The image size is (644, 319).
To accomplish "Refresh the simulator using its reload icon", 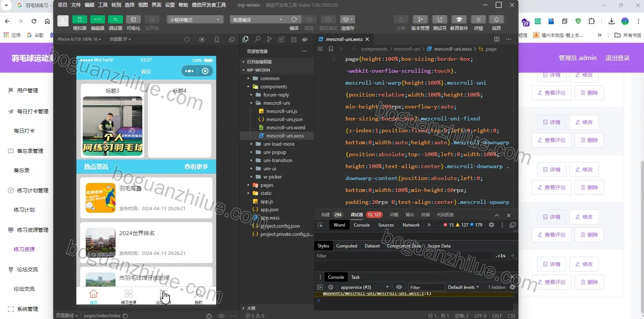I will (x=187, y=39).
